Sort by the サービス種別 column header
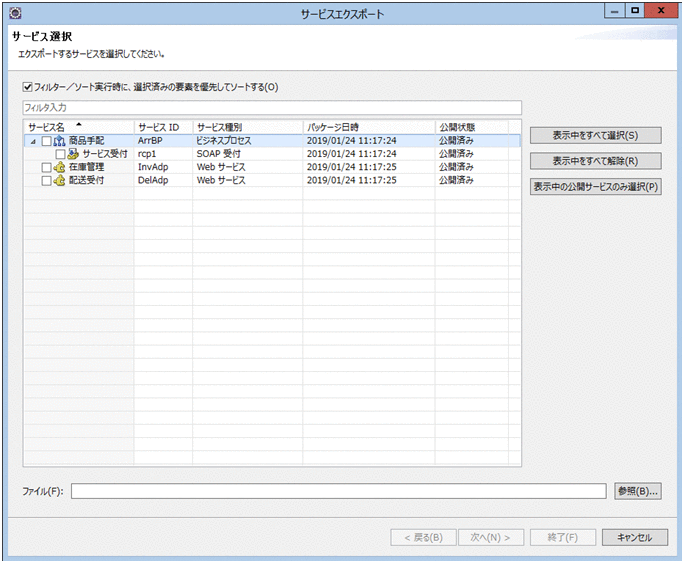The image size is (685, 565). point(248,127)
